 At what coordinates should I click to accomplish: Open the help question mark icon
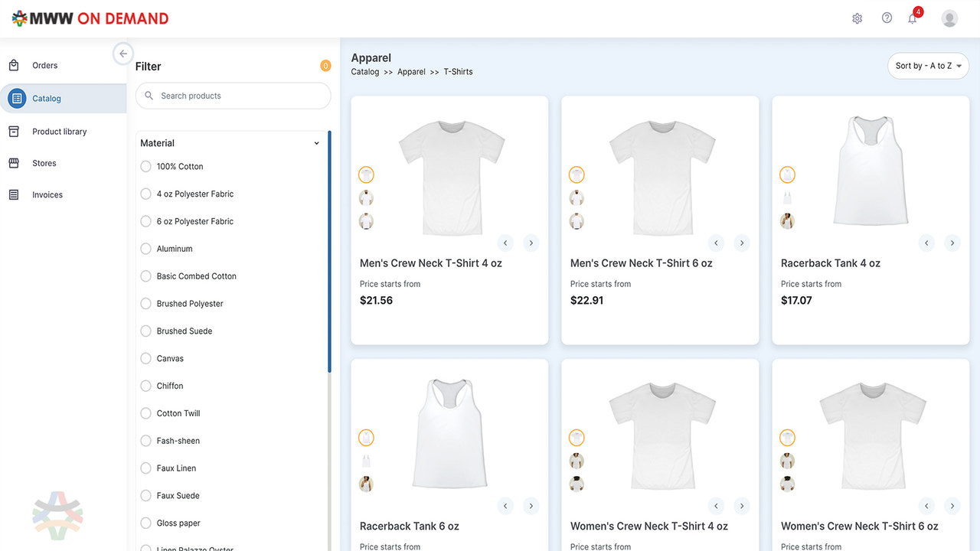pos(887,18)
